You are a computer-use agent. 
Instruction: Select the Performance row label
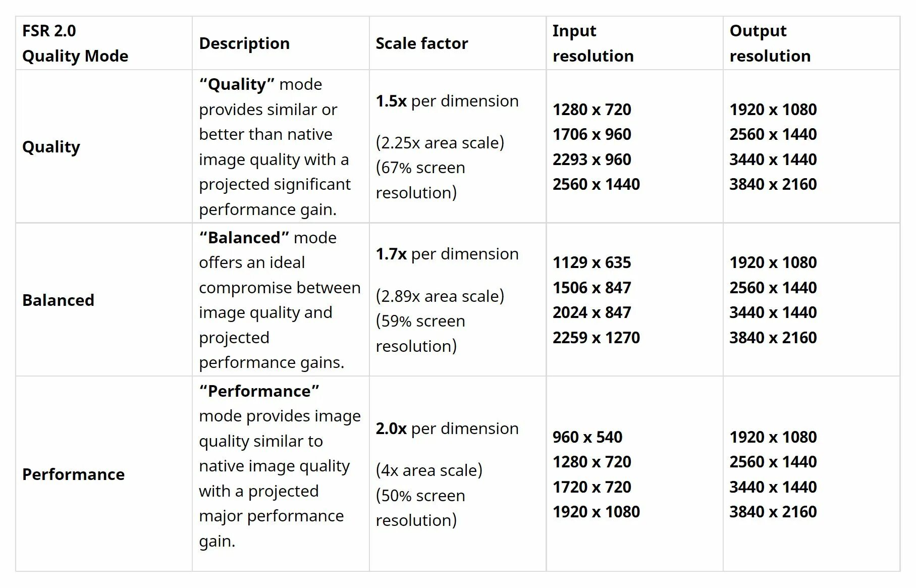(x=73, y=474)
